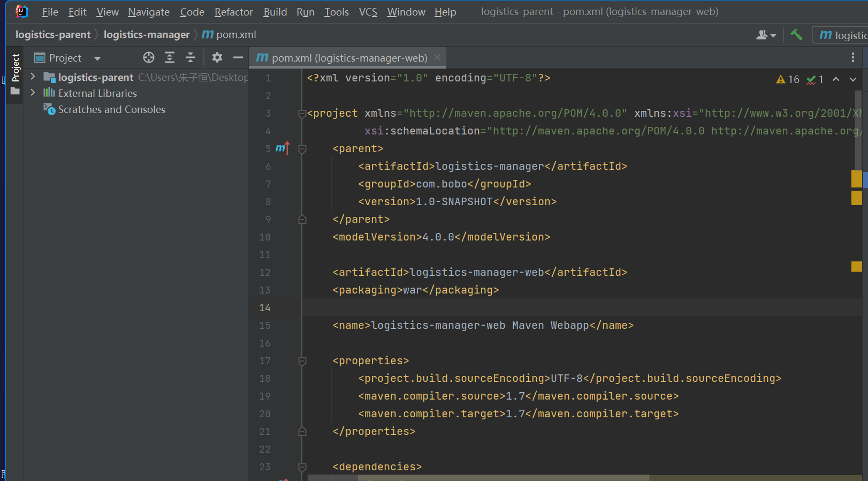Click the Build Project hammer icon
Viewport: 868px width, 481px height.
click(796, 35)
